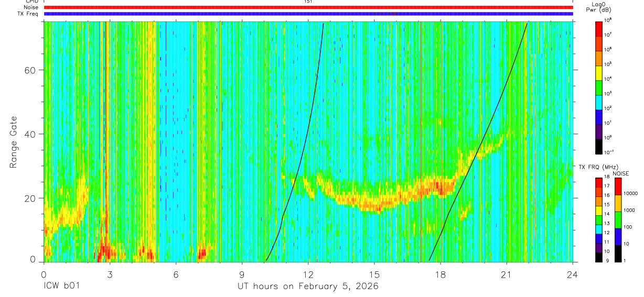Viewport: 644px width, 297px height.
Task: Click the 'UT hours on February 5, 2026' label
Action: [308, 287]
